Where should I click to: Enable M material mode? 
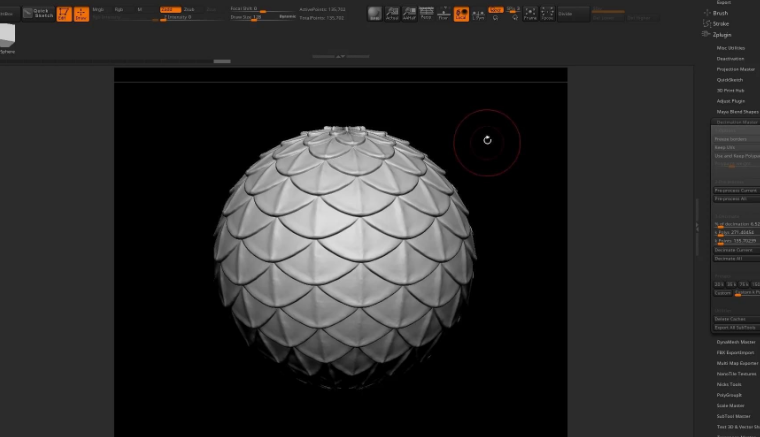point(140,9)
